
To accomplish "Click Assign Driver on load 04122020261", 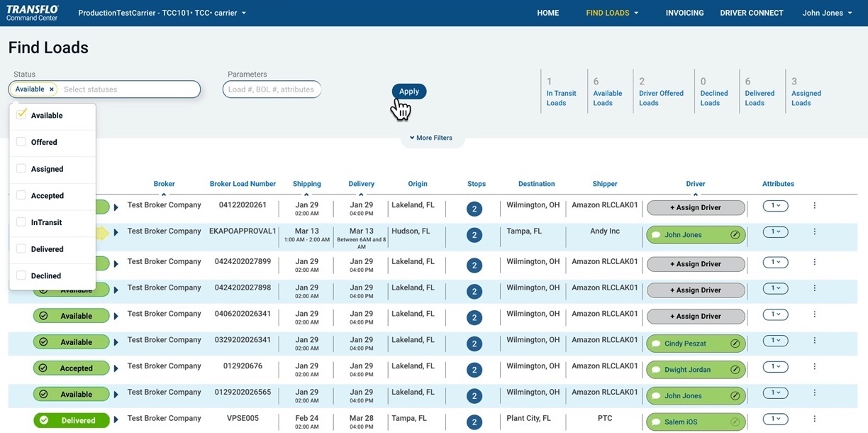I will [x=695, y=207].
